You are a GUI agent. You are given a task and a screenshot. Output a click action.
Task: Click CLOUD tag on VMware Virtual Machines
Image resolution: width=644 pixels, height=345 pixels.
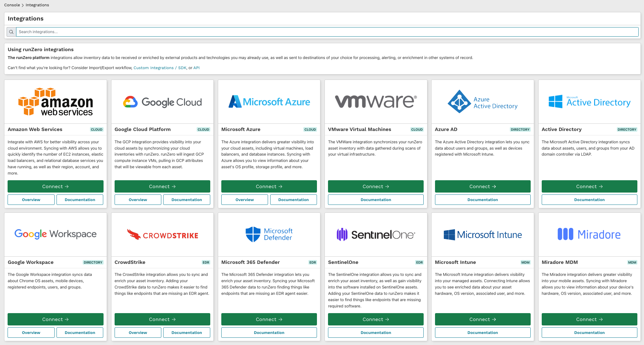[x=417, y=130]
